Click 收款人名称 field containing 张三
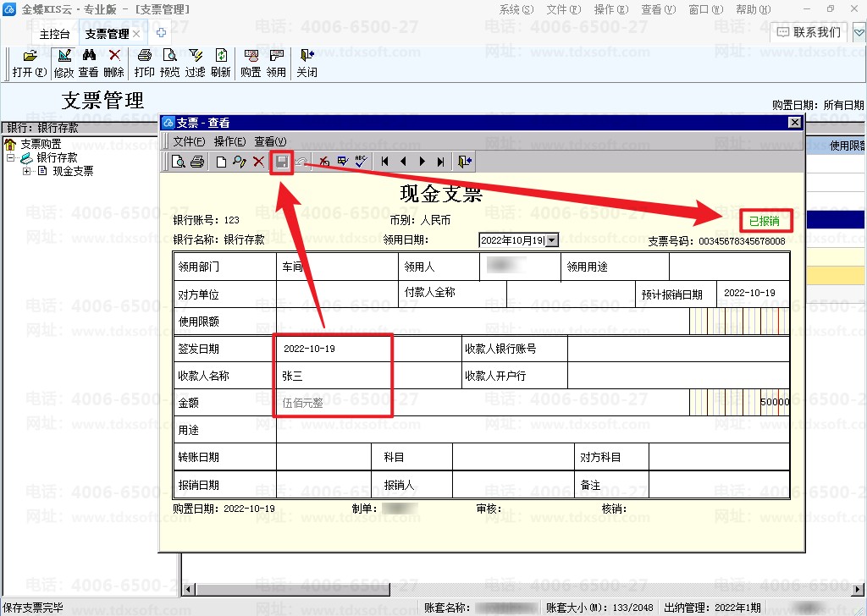Viewport: 867px width, 616px height. [x=369, y=376]
